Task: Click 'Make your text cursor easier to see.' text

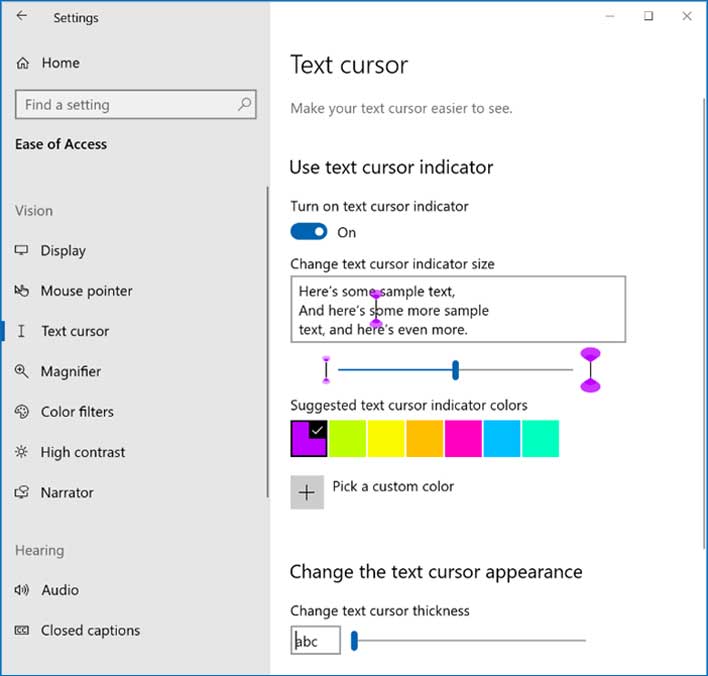Action: (401, 108)
